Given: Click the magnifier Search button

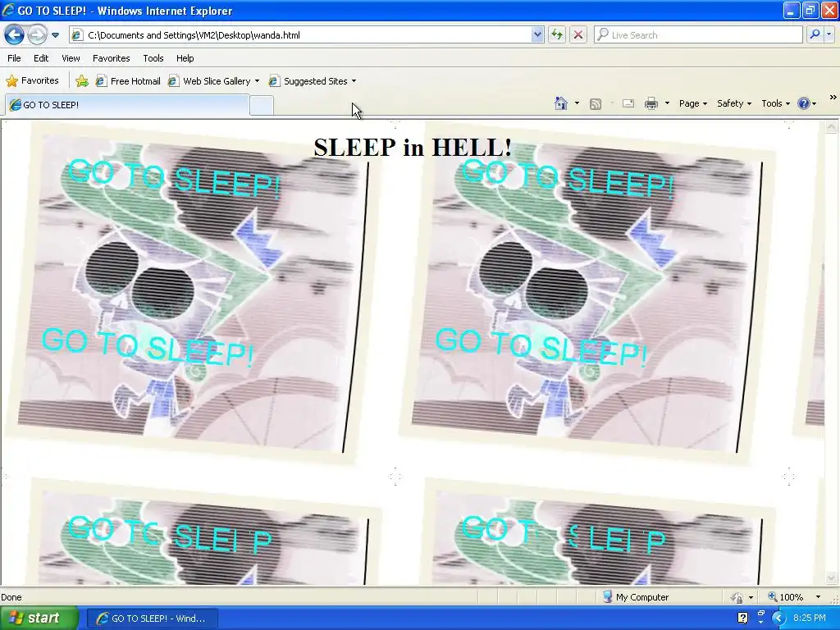Looking at the screenshot, I should tap(815, 34).
